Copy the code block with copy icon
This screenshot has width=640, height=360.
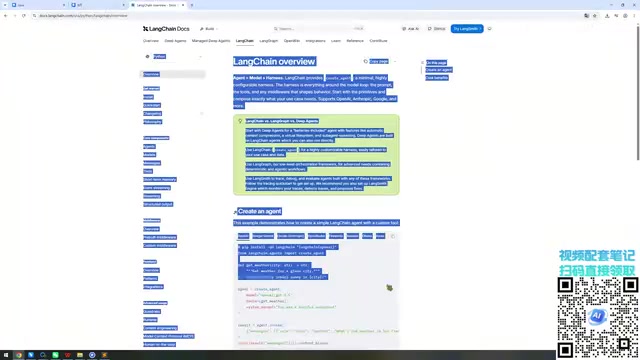tap(393, 236)
